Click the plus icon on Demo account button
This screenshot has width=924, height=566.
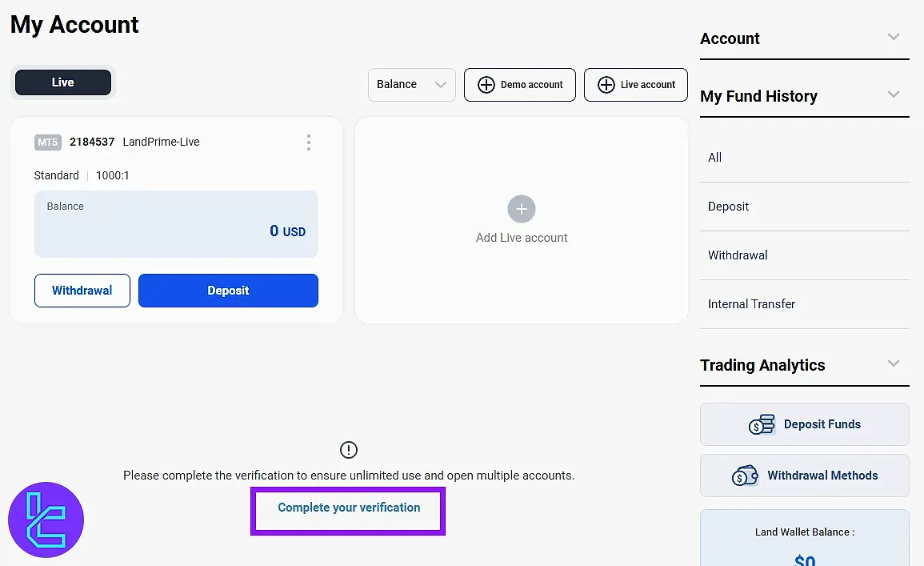click(x=486, y=84)
